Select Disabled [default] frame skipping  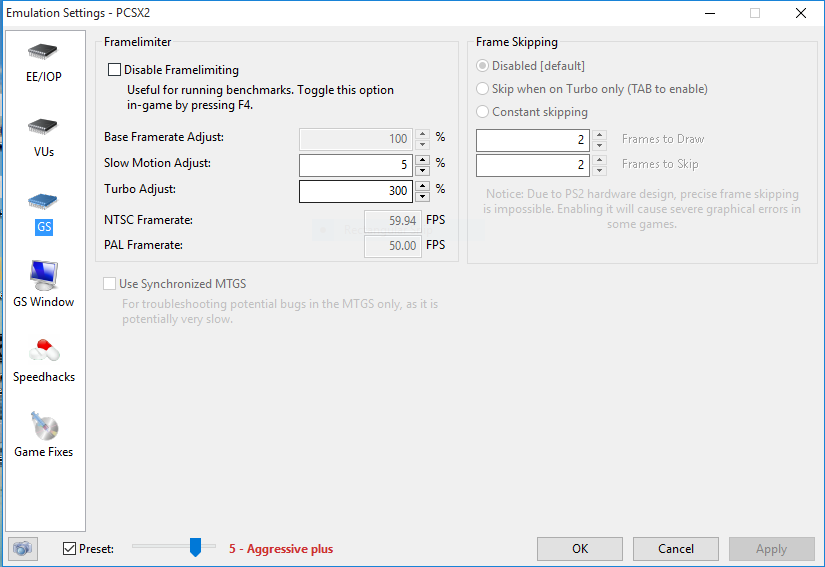click(x=482, y=66)
